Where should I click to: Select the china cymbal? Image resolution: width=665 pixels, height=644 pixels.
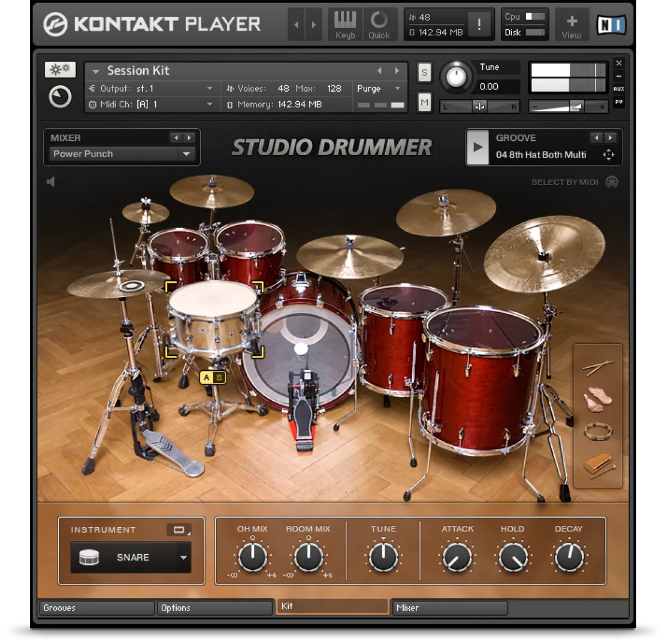(x=545, y=255)
